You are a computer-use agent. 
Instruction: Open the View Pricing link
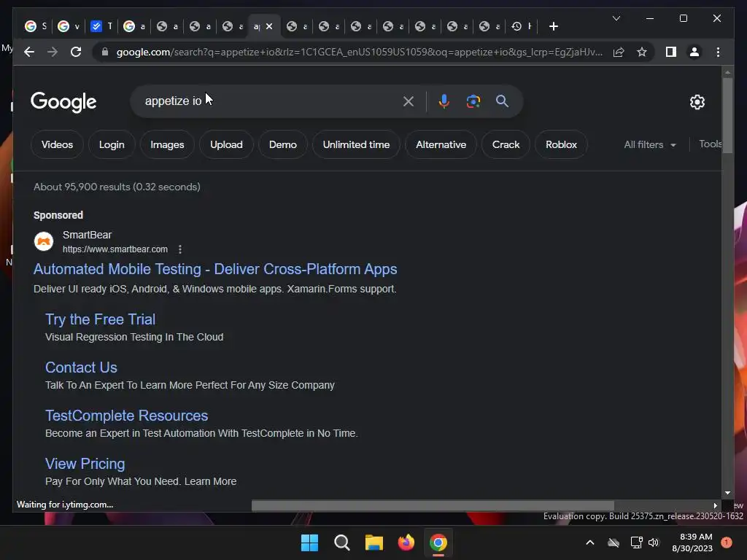point(85,463)
